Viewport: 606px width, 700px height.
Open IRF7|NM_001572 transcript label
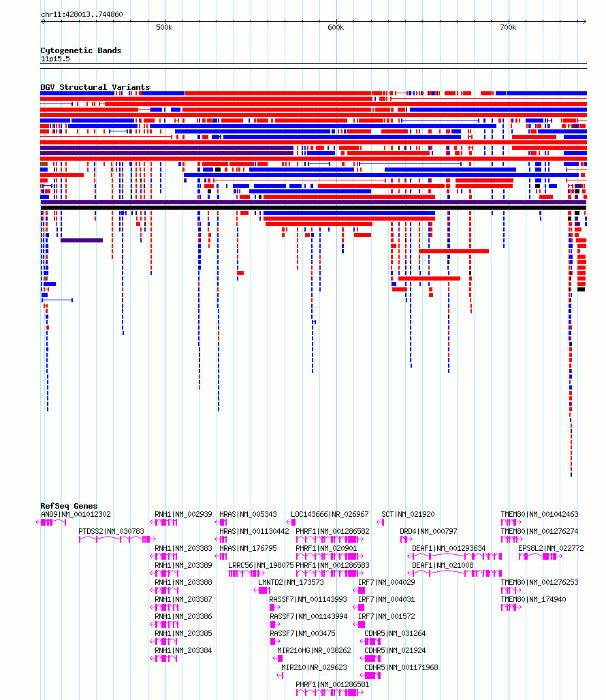coord(387,616)
